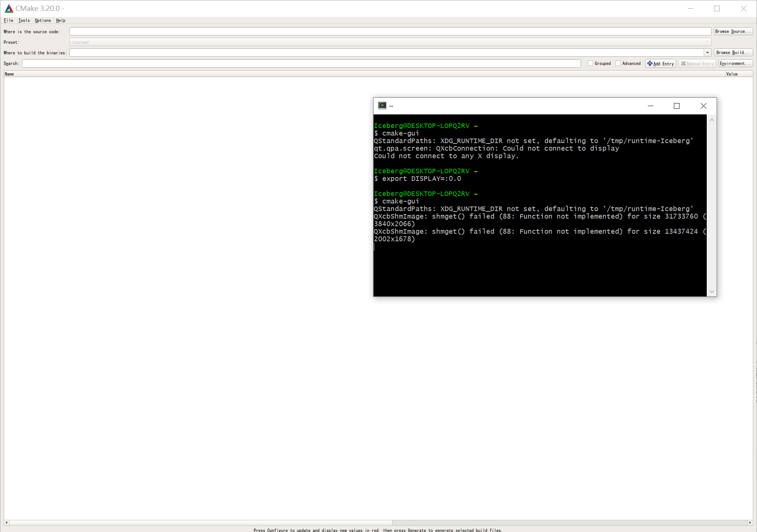Open the Preset combo box
This screenshot has height=532, width=757.
pyautogui.click(x=390, y=42)
